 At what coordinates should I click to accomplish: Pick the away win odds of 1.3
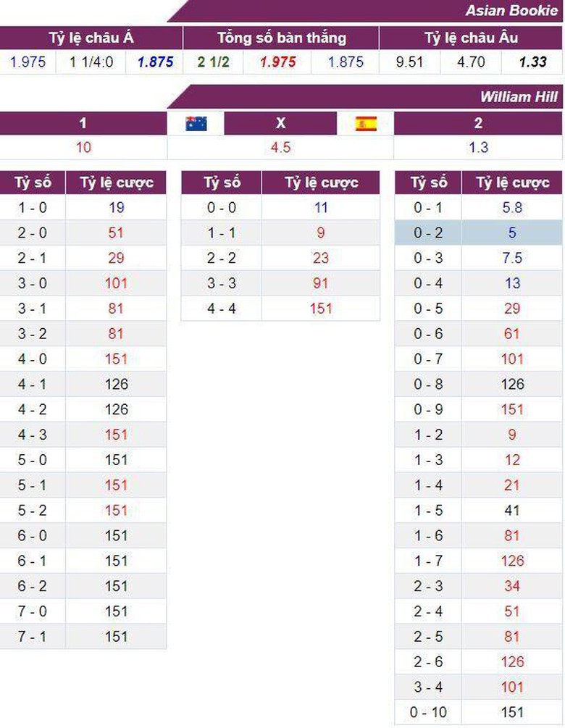pos(478,147)
